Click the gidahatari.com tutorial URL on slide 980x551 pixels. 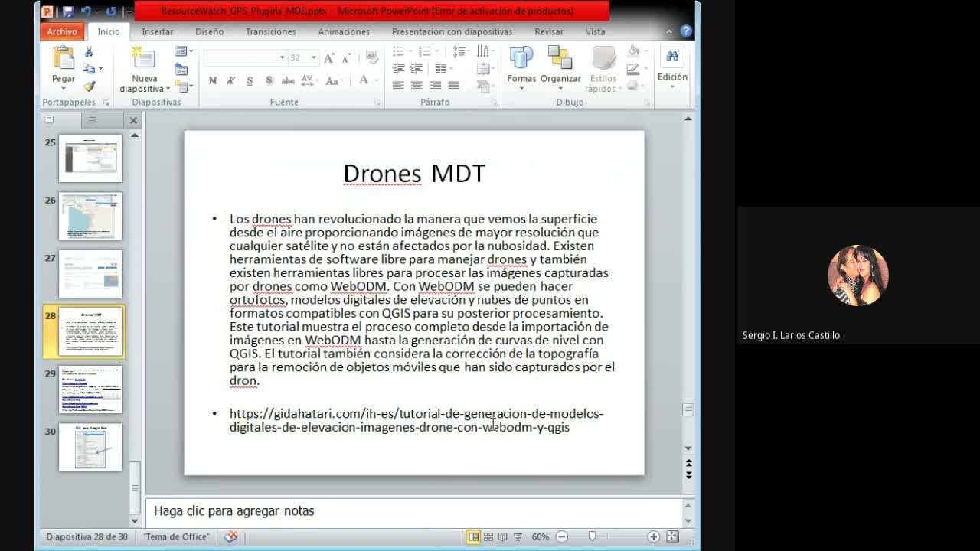click(416, 420)
